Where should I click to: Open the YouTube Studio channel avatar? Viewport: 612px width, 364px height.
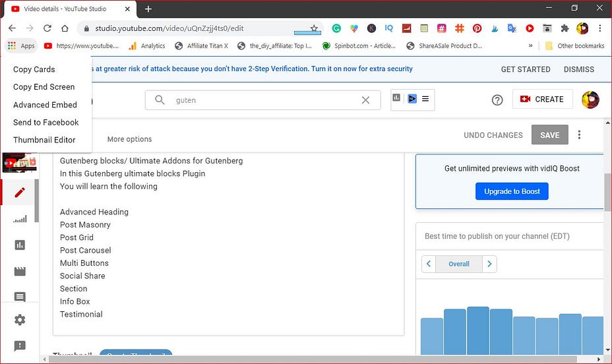coord(590,100)
